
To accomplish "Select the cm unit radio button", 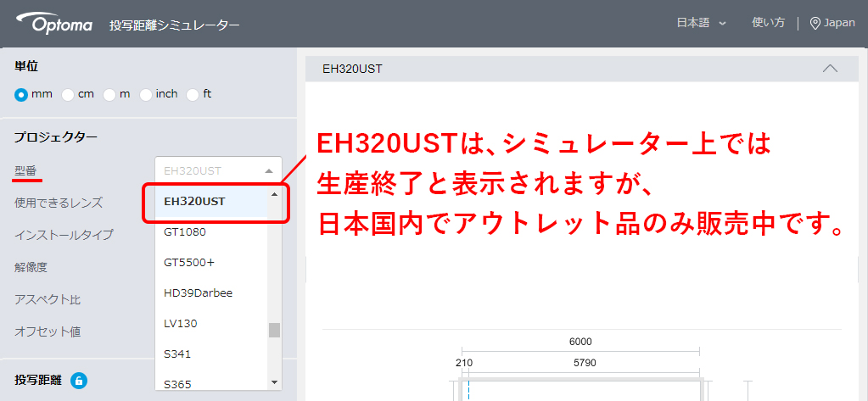I will pyautogui.click(x=68, y=95).
